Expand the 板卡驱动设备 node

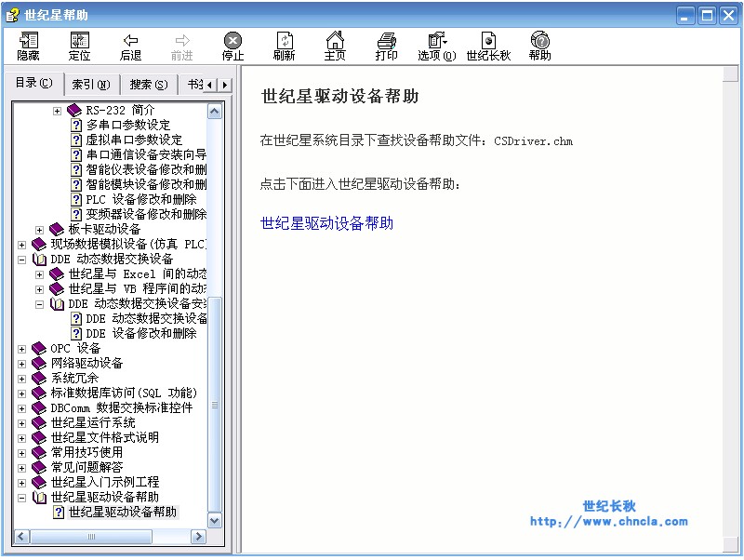(39, 230)
